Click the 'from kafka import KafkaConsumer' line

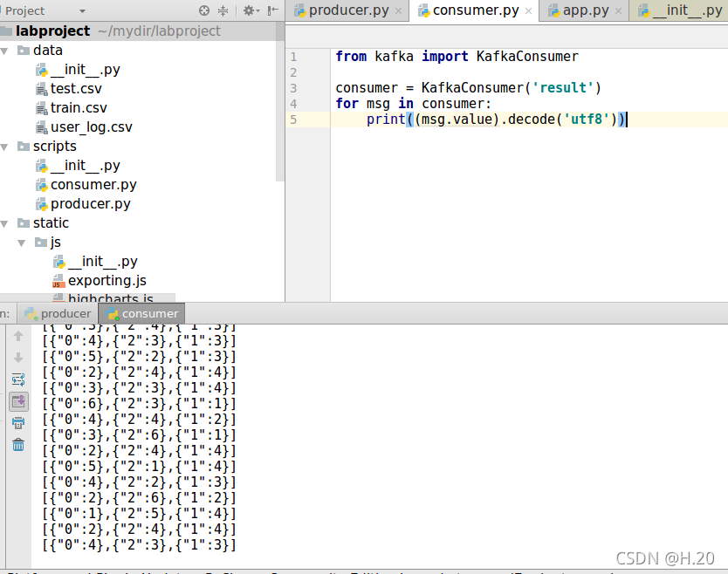click(x=457, y=57)
